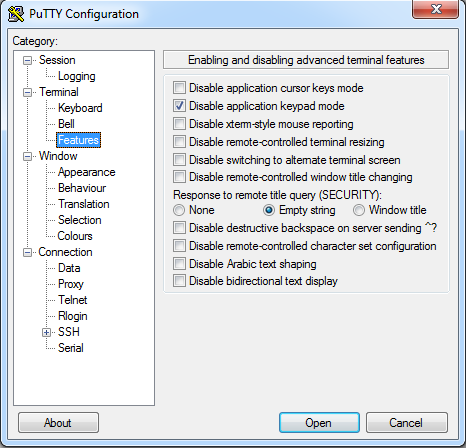Click the About button

tap(58, 423)
